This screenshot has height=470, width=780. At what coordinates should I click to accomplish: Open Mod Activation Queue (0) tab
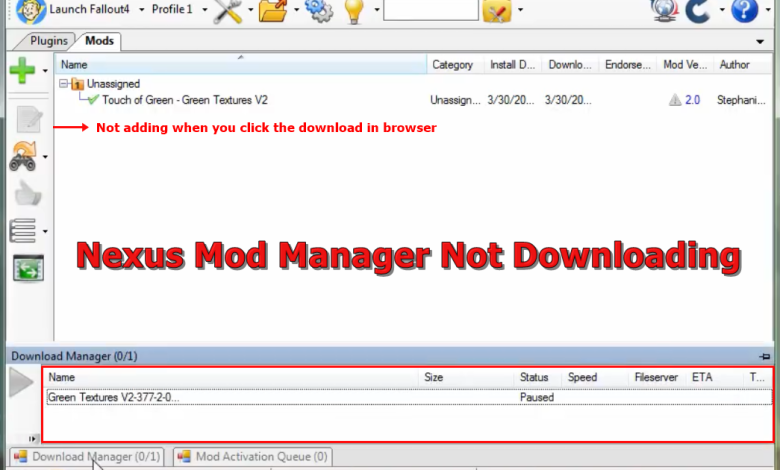pyautogui.click(x=254, y=457)
